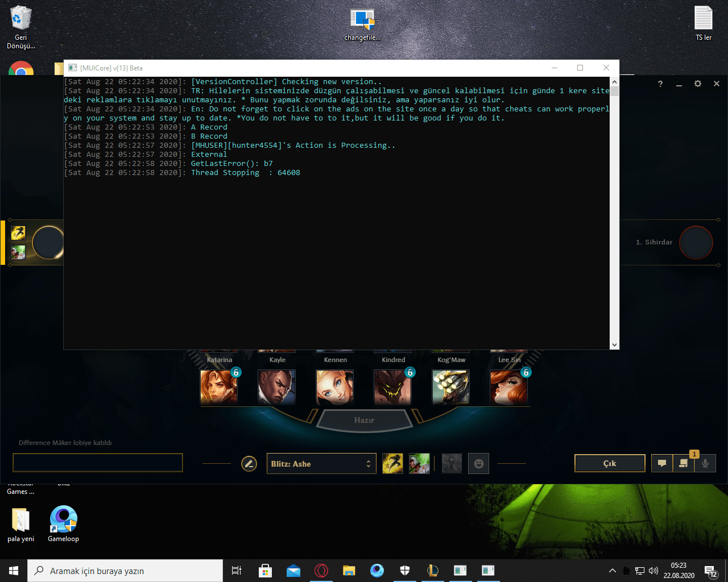The height and width of the screenshot is (582, 728).
Task: Select the Flash spell beside your summoner slot
Action: [18, 232]
